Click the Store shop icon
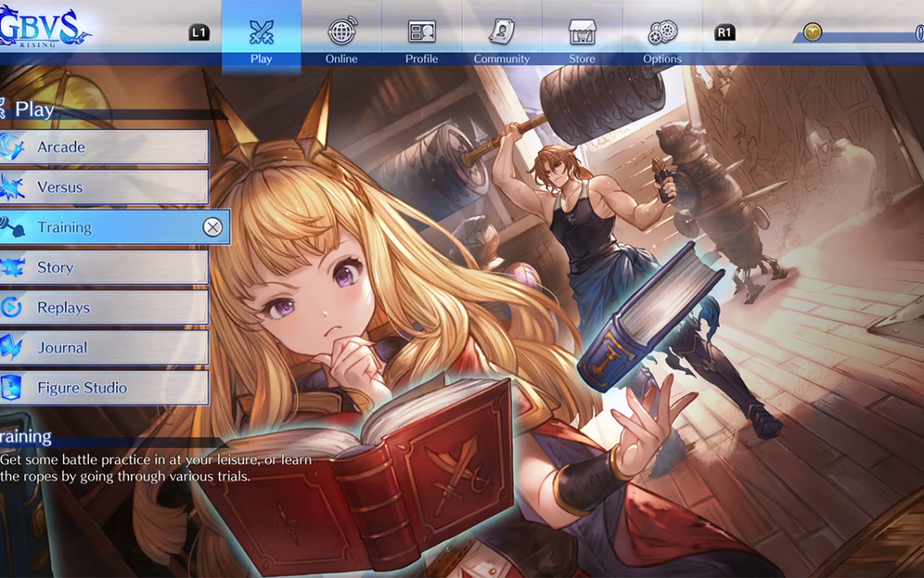This screenshot has height=578, width=924. coord(582,32)
